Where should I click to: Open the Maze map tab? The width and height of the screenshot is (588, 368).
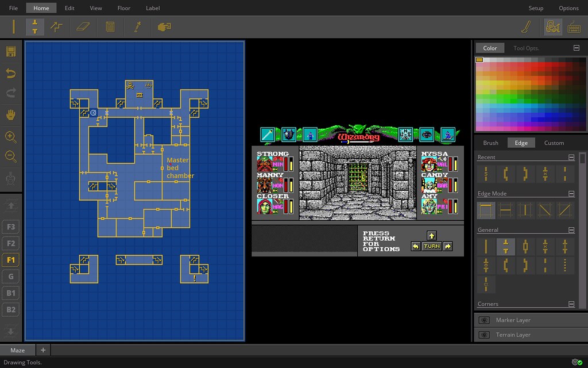(18, 350)
